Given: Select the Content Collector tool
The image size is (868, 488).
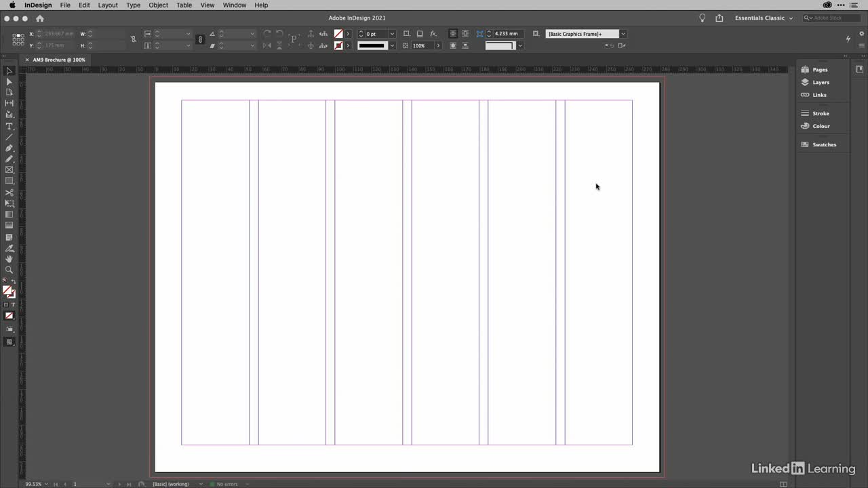Looking at the screenshot, I should coord(9,115).
